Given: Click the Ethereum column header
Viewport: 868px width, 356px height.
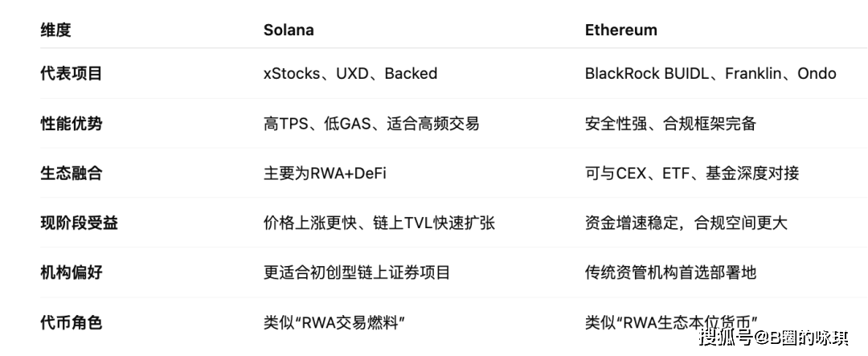Looking at the screenshot, I should coord(621,30).
